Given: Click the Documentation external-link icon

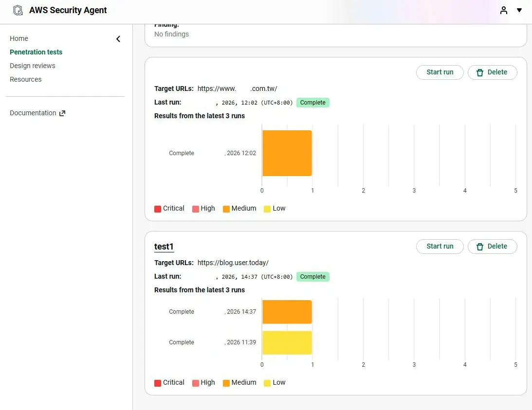Looking at the screenshot, I should (62, 113).
